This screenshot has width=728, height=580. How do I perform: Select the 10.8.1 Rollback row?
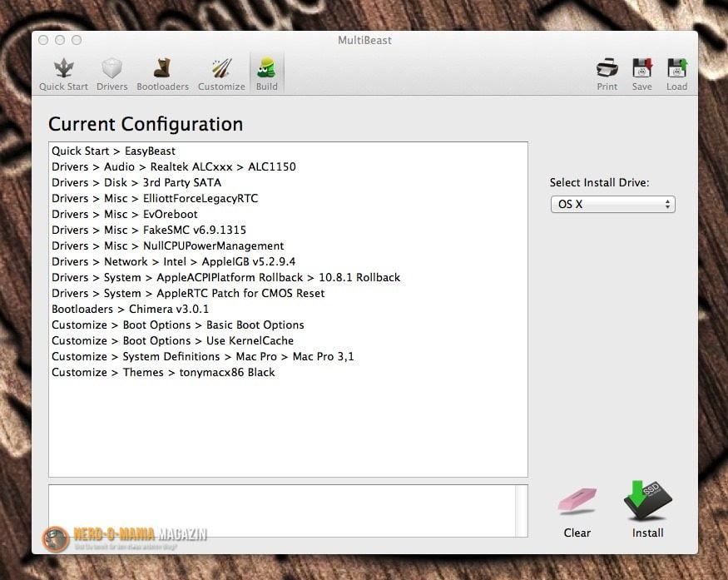[x=288, y=277]
